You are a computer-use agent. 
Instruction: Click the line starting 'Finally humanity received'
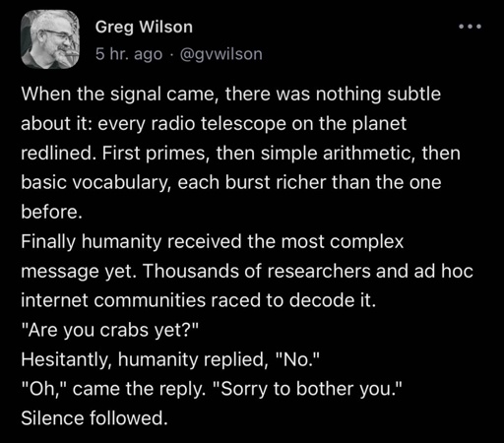[x=213, y=242]
